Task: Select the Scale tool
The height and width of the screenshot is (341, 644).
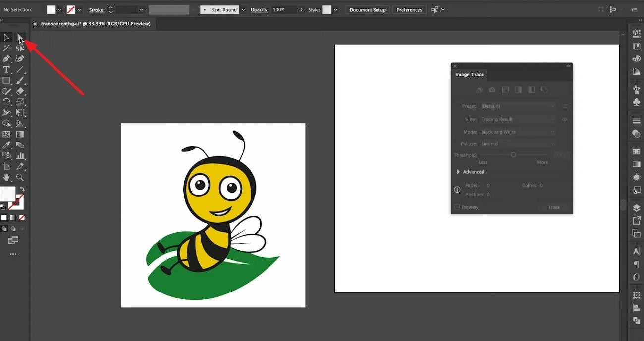Action: (x=20, y=102)
